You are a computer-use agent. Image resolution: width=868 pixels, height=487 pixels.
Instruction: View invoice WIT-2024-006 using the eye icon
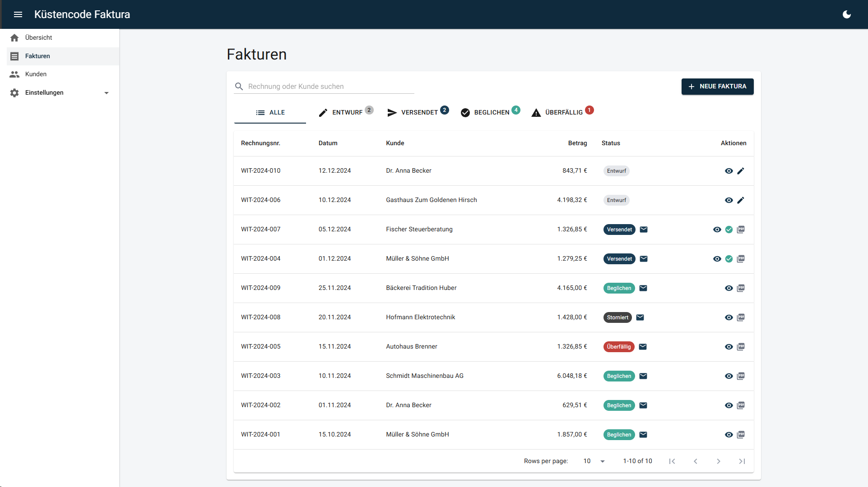point(729,200)
